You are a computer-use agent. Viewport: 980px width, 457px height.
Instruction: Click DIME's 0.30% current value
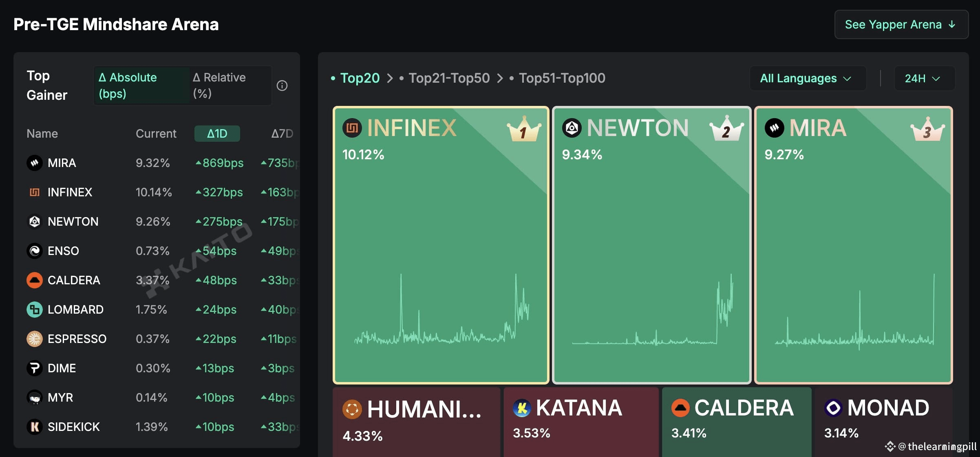point(153,368)
